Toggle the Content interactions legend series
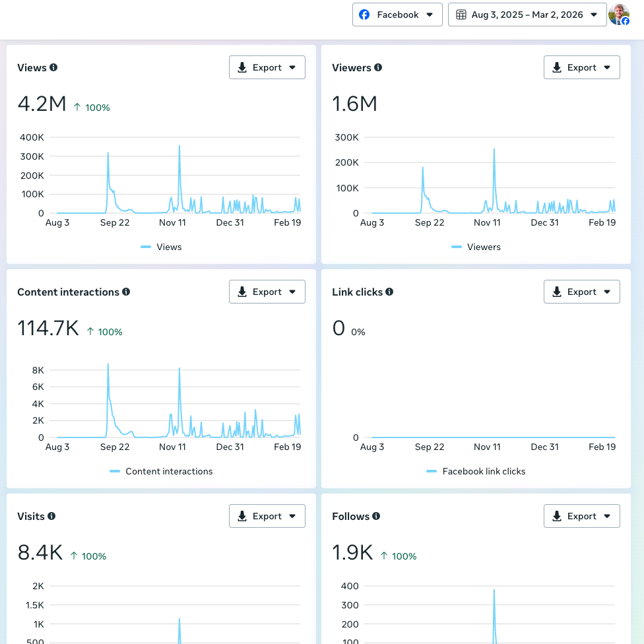Viewport: 644px width, 644px height. [161, 471]
